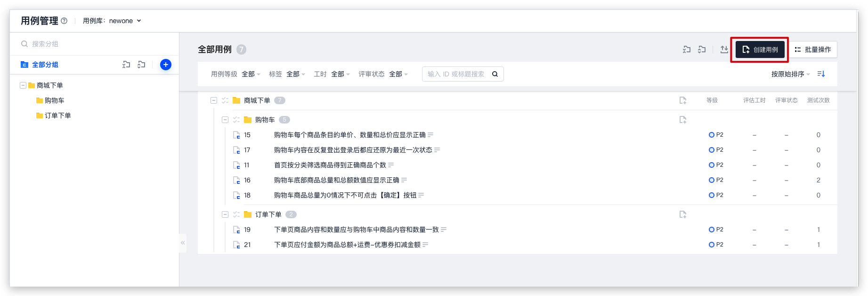Open the 按原始排序 sort dropdown
This screenshot has width=868, height=296.
791,74
